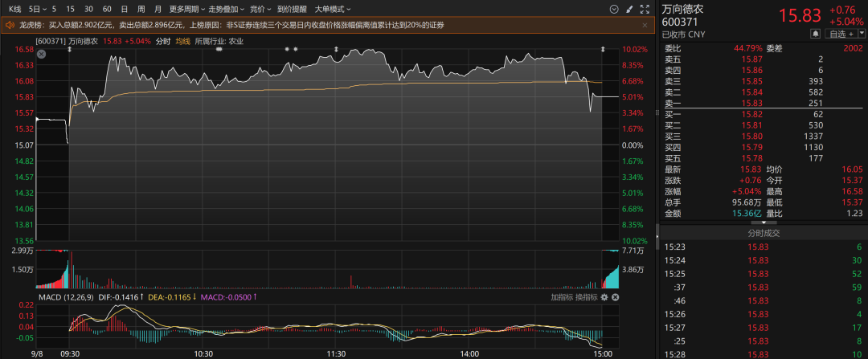Click the DEA:-0.1165 value label
The height and width of the screenshot is (359, 868).
pos(171,298)
